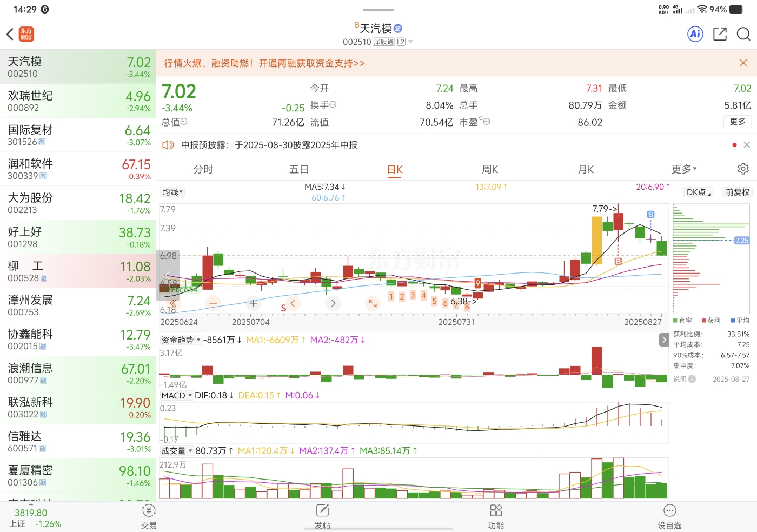Tap the S signal marker on candle
Screen dimensions: 757x532
650,215
